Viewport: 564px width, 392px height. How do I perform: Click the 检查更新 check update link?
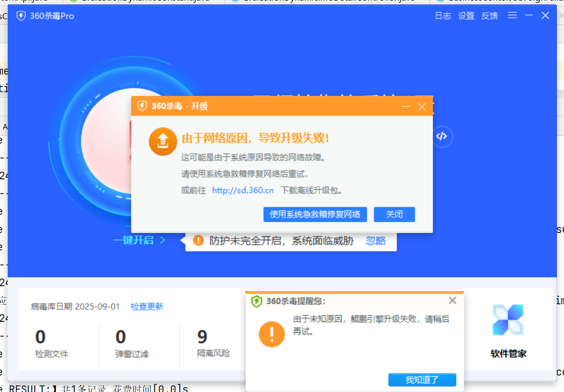click(146, 307)
